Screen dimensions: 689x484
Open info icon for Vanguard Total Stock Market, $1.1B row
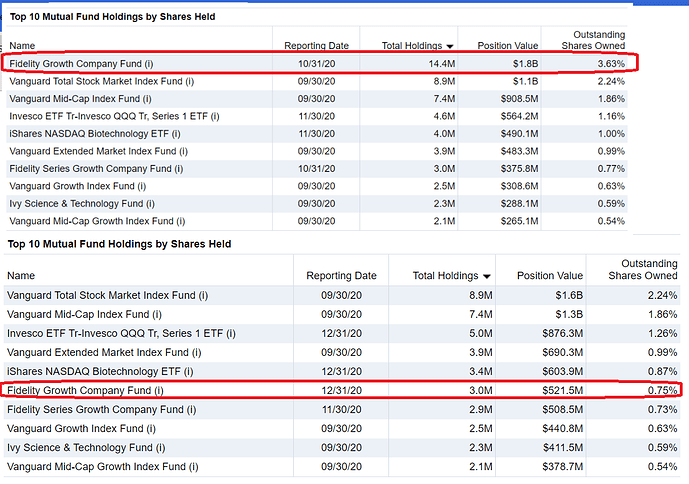tap(189, 81)
